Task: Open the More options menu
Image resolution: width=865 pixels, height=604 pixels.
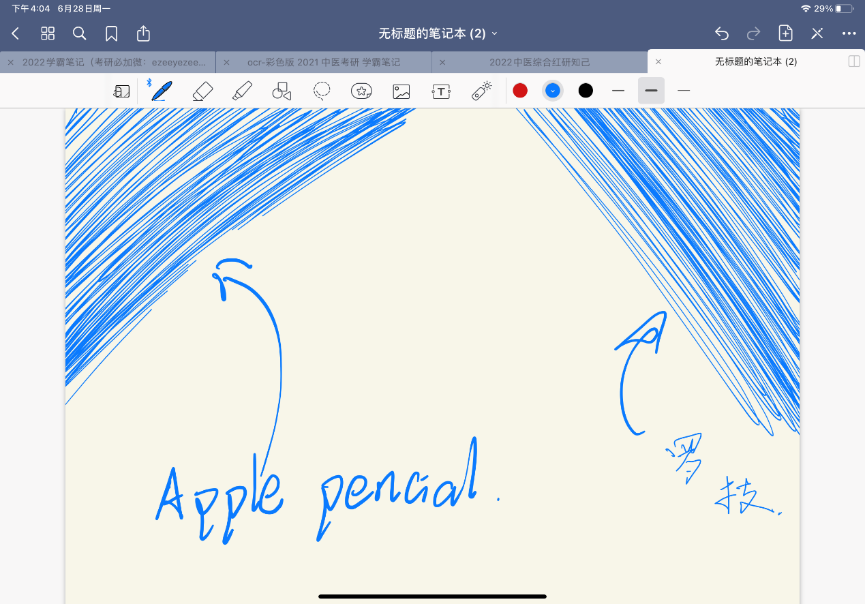Action: click(x=849, y=33)
